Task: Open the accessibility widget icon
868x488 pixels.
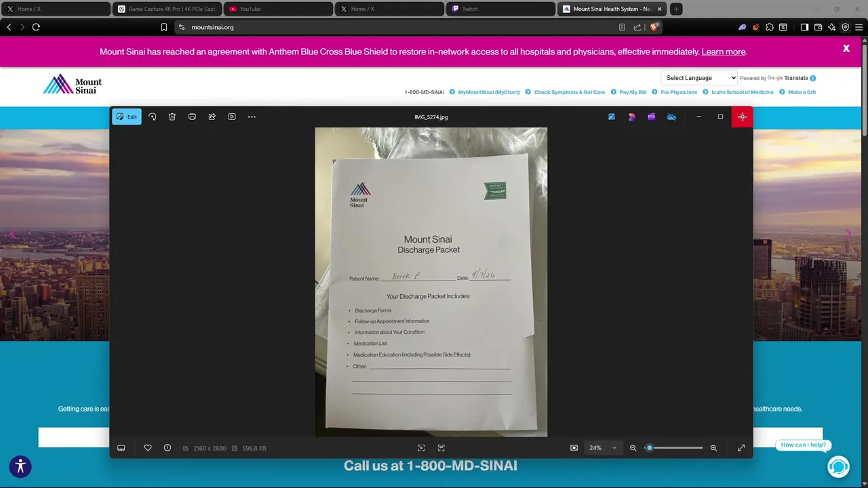Action: pyautogui.click(x=20, y=466)
